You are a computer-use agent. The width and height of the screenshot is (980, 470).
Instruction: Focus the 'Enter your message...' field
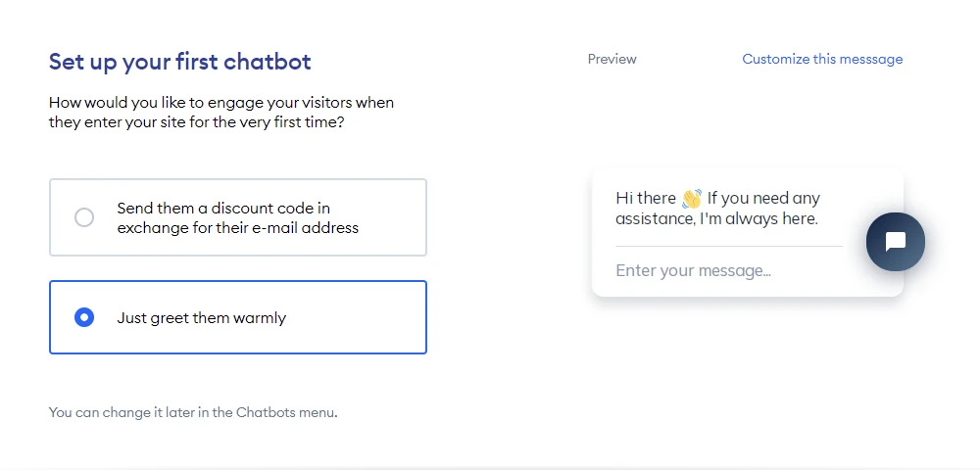coord(729,270)
